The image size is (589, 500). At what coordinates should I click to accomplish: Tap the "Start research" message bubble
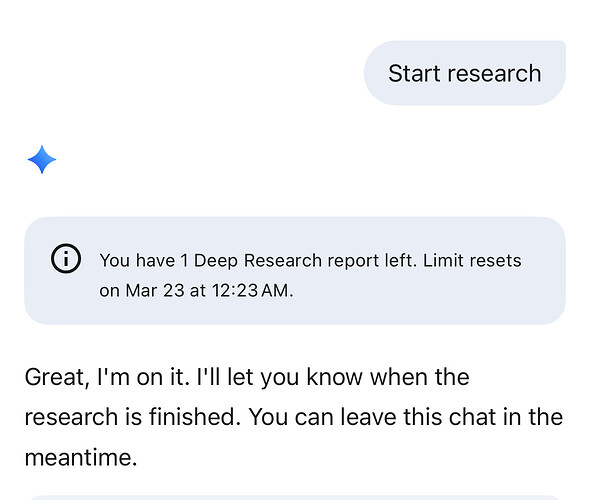click(465, 73)
